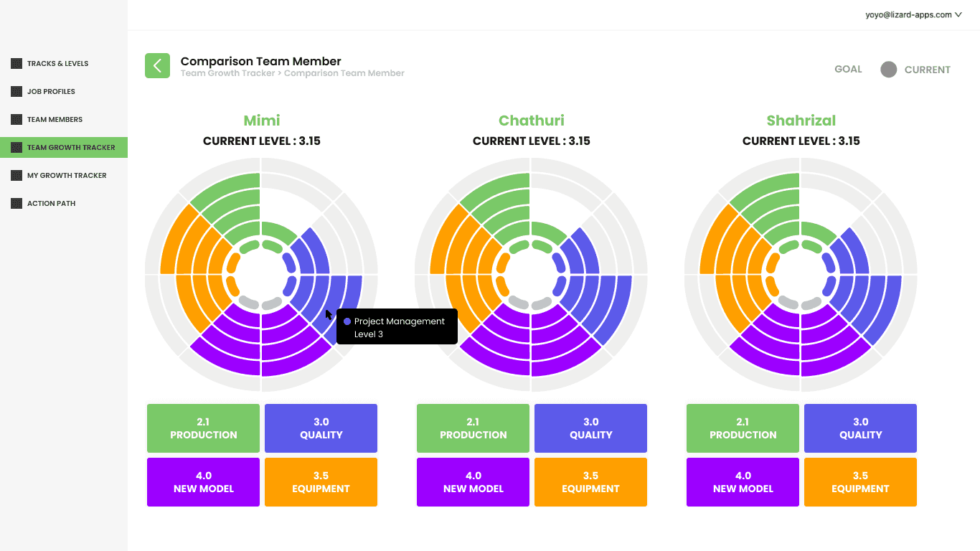980x551 pixels.
Task: Open Shahrizal's Equipment 3.5 tile
Action: coord(860,482)
